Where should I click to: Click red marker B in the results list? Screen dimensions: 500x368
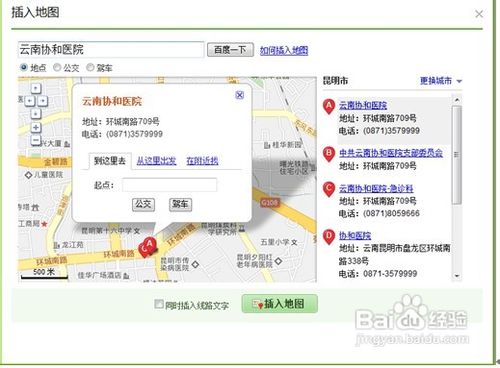point(329,154)
